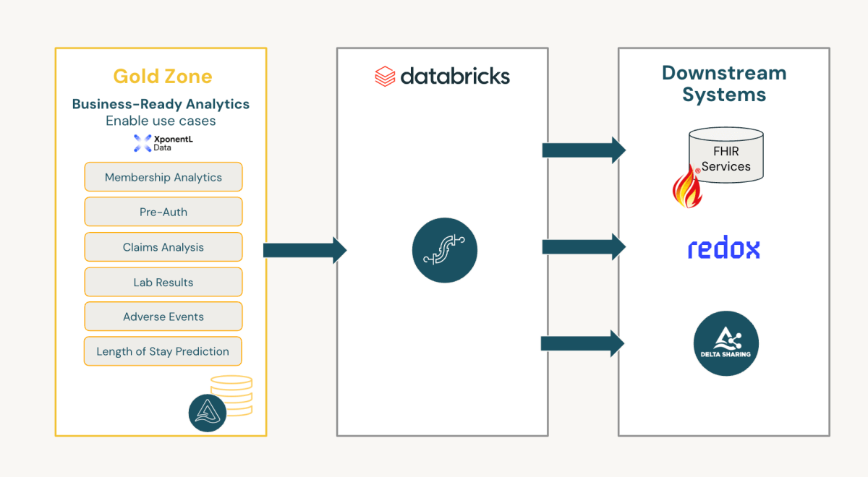The width and height of the screenshot is (868, 477).
Task: Select the Lab Results box
Action: (x=163, y=282)
